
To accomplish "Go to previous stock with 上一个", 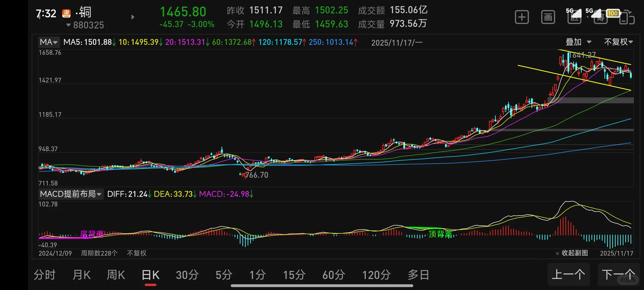I will tap(568, 274).
